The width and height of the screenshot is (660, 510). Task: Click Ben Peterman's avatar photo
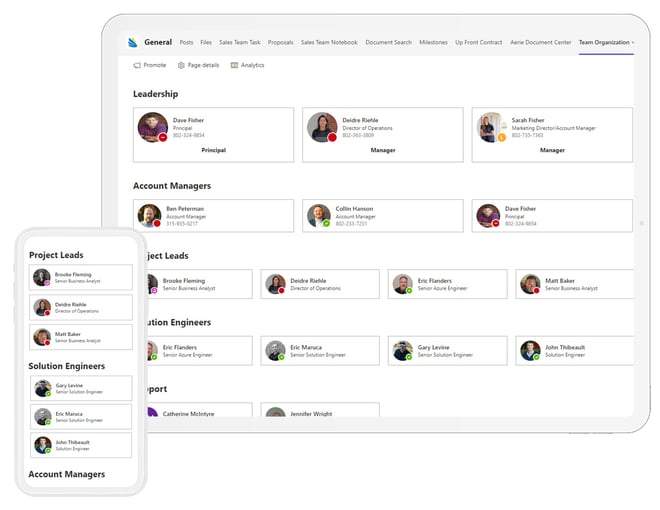(149, 215)
